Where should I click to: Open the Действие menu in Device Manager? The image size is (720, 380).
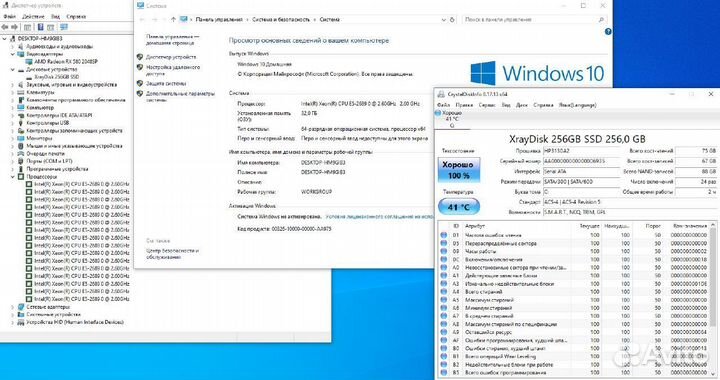(x=33, y=17)
